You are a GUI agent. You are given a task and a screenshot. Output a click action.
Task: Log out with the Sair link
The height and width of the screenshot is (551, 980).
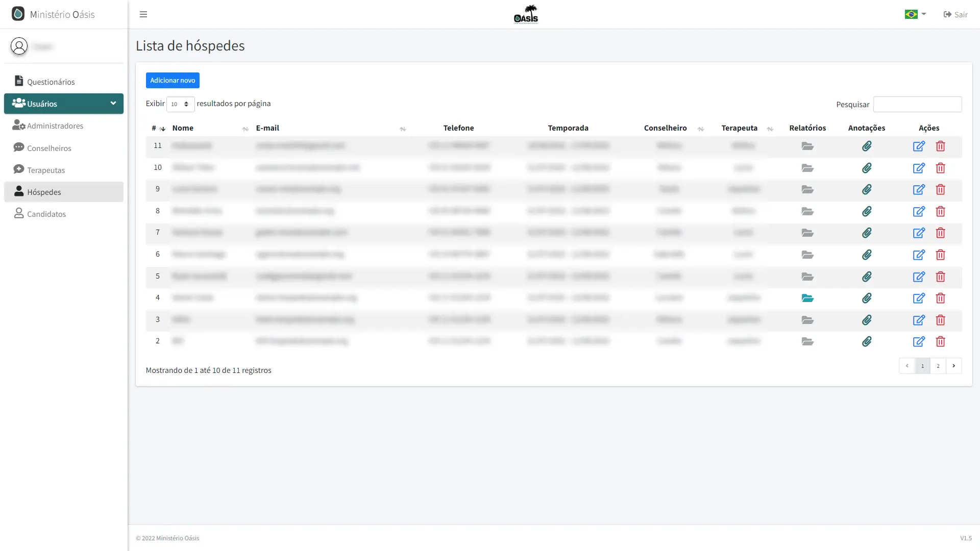pos(955,14)
